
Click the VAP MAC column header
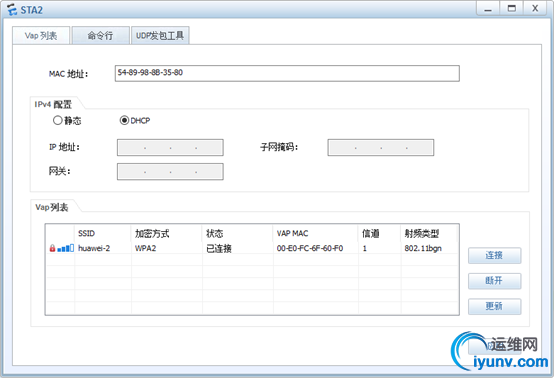316,234
